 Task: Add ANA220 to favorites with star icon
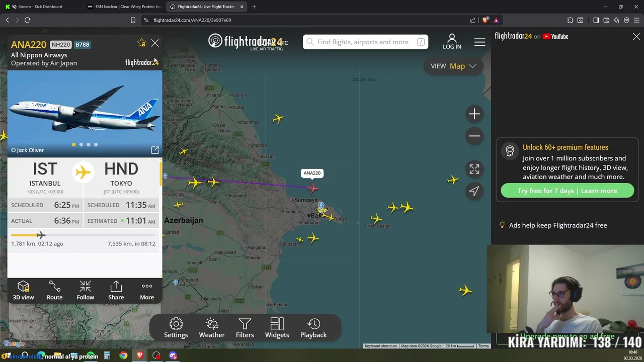coord(141,43)
